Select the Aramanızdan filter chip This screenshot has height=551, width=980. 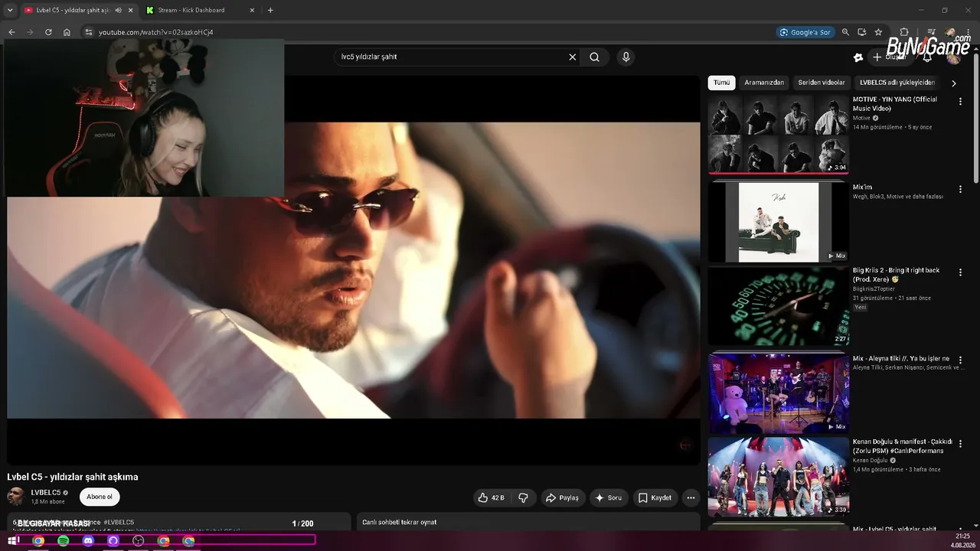pyautogui.click(x=764, y=83)
